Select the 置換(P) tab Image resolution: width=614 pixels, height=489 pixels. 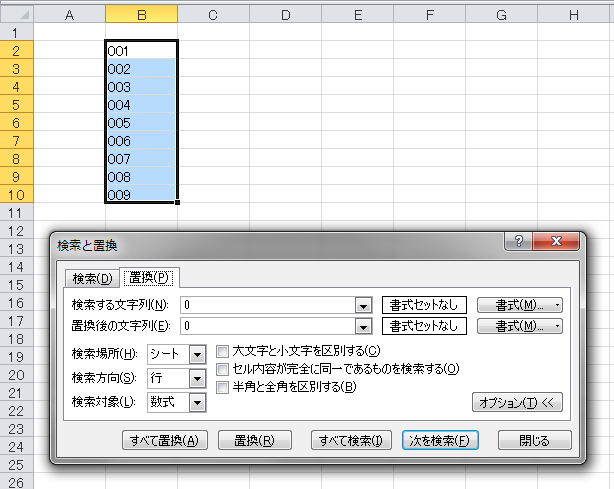149,278
